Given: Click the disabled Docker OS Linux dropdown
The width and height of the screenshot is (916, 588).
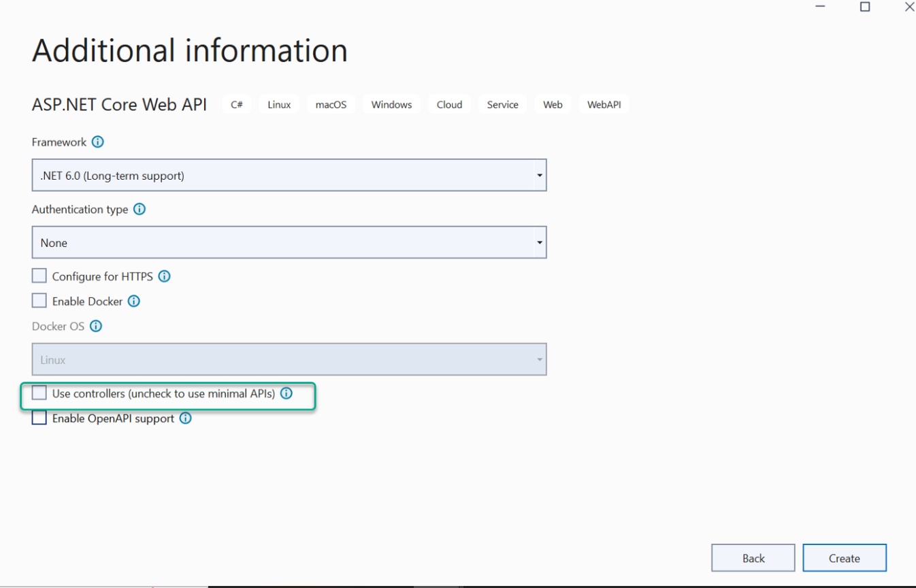Looking at the screenshot, I should click(x=289, y=359).
